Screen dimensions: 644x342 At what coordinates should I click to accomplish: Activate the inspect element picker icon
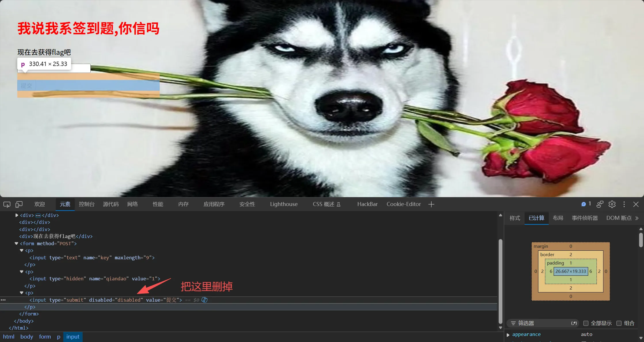tap(7, 204)
